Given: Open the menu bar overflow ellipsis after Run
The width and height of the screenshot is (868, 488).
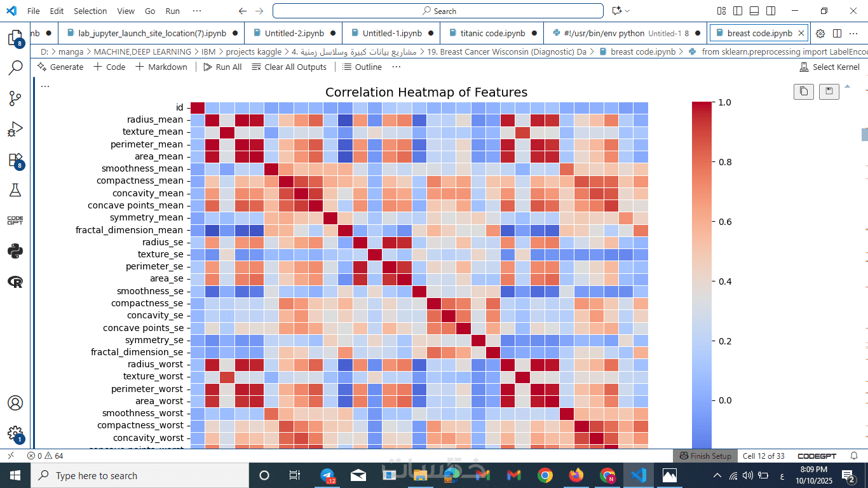Looking at the screenshot, I should [197, 11].
